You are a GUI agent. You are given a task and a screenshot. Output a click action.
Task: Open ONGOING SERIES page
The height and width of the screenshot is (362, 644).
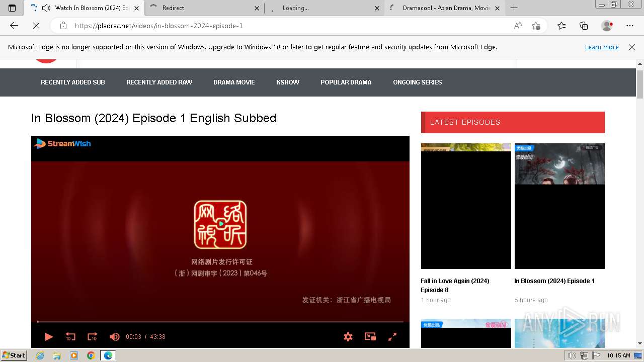pos(418,82)
